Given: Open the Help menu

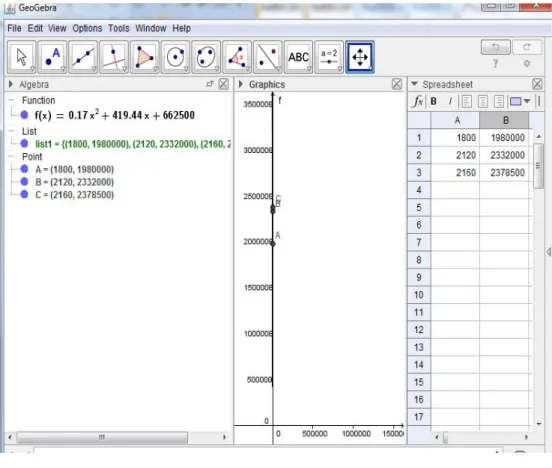Looking at the screenshot, I should click(181, 28).
